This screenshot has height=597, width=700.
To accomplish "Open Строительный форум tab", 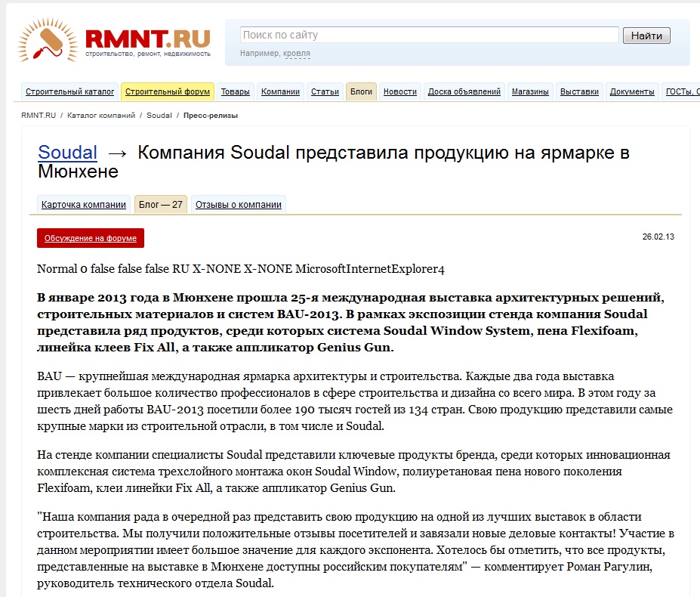I will [x=168, y=91].
